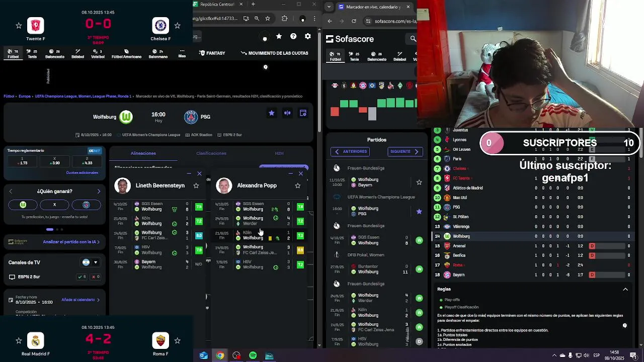The image size is (644, 362).
Task: Toggle favorite star for Alexandra Popp
Action: [x=297, y=186]
